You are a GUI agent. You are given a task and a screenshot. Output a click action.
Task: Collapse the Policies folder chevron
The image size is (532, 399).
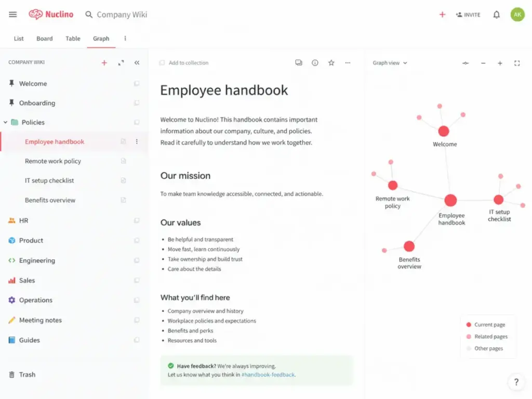click(5, 122)
